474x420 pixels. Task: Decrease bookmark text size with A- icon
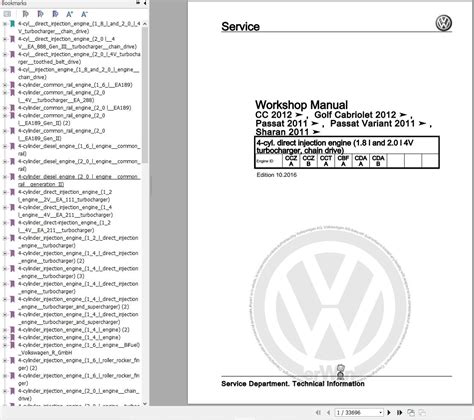84,14
